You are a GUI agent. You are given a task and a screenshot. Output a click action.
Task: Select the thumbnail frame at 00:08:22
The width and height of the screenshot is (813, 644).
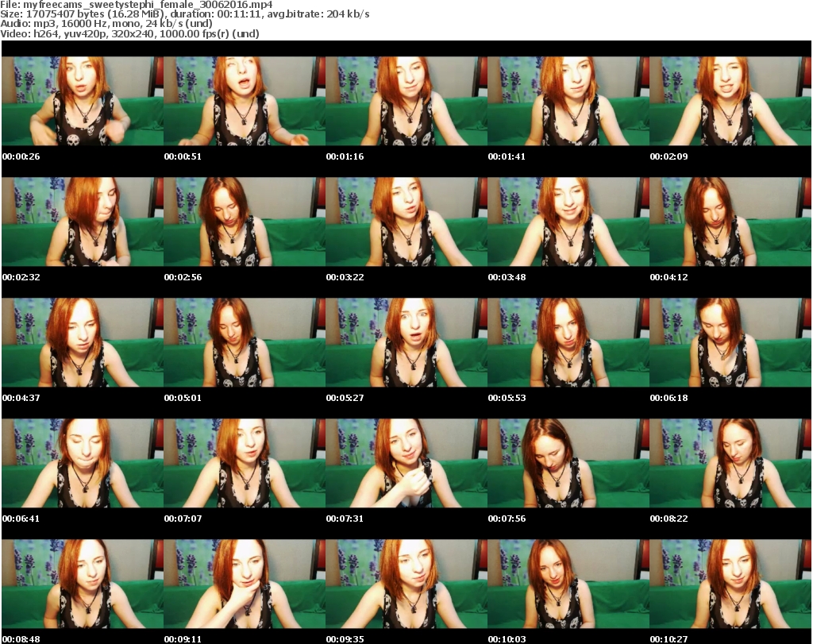coord(730,463)
